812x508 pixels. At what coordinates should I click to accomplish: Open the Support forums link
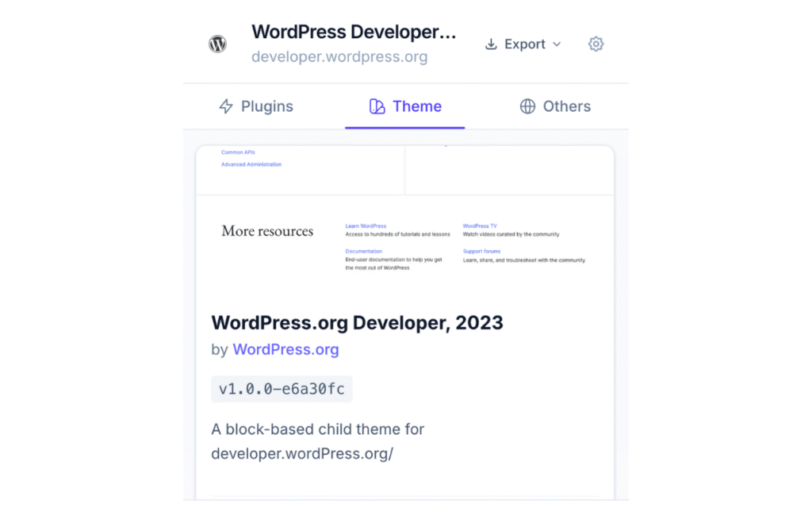(x=481, y=251)
